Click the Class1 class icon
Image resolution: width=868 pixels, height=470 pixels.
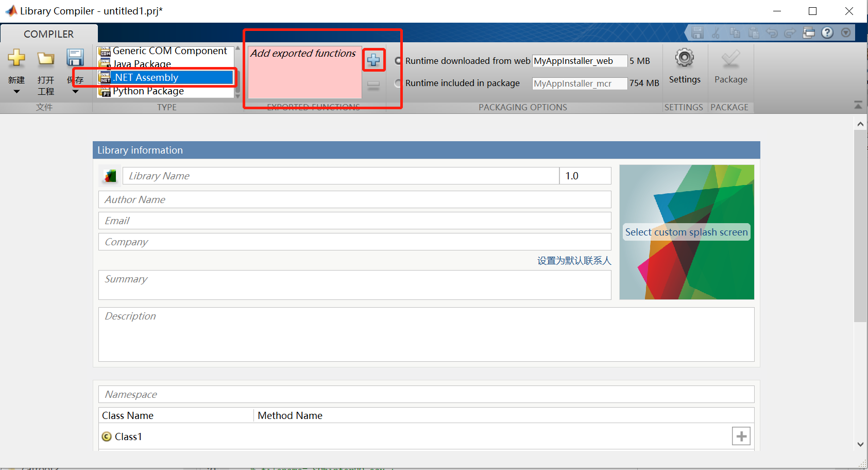(107, 437)
